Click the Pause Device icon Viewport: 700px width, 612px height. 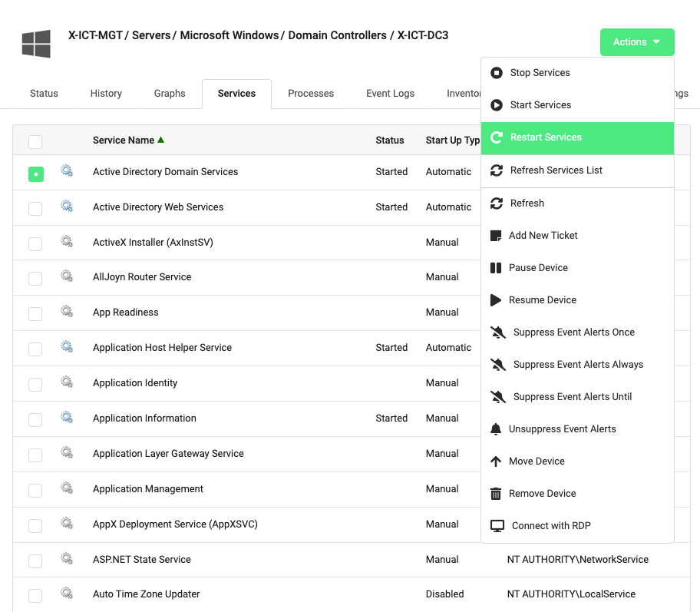click(x=497, y=267)
